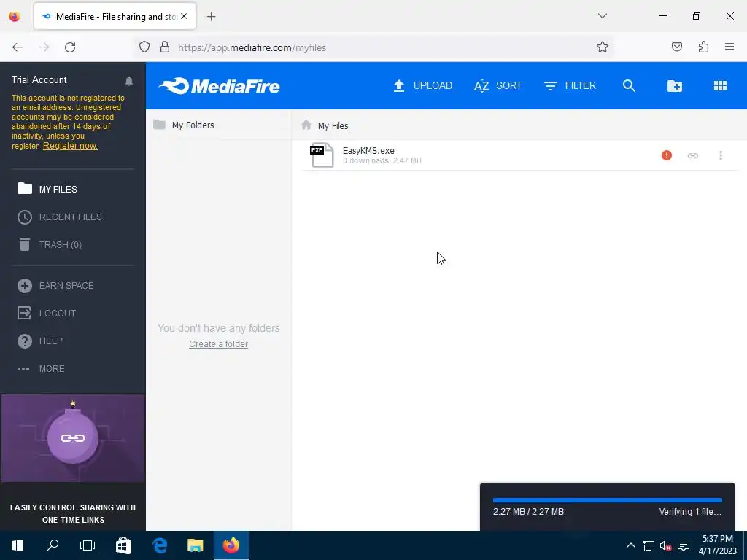Click the Verifying 1 file status text
747x560 pixels.
tap(690, 512)
